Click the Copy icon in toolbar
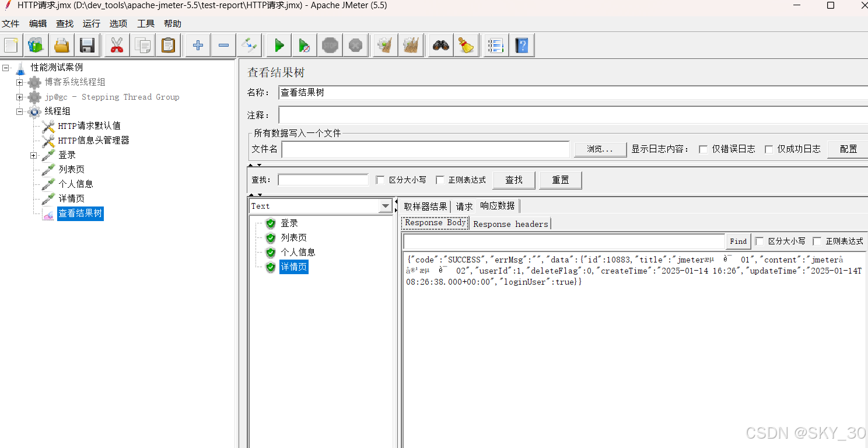The height and width of the screenshot is (448, 868). coord(142,45)
